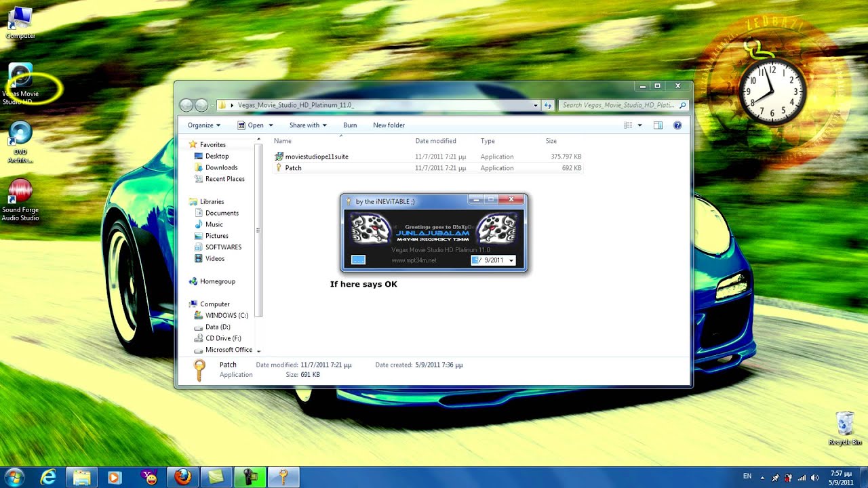The width and height of the screenshot is (868, 488).
Task: Sort by the Date modified column header
Action: [x=435, y=141]
